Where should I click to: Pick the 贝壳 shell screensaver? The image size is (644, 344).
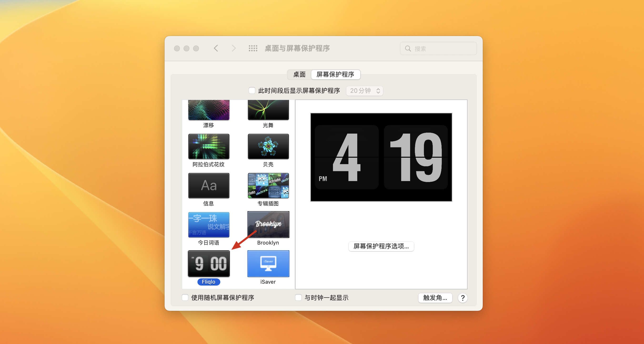pos(268,146)
